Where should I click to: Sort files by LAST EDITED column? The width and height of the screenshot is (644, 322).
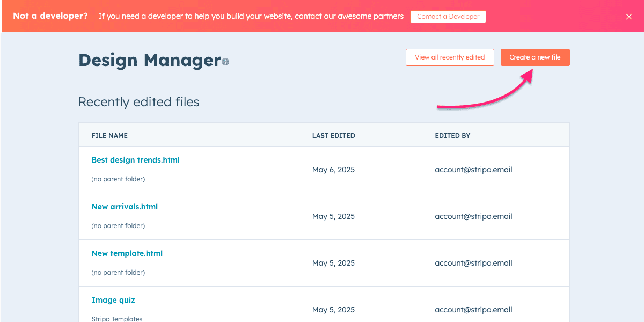pos(333,135)
